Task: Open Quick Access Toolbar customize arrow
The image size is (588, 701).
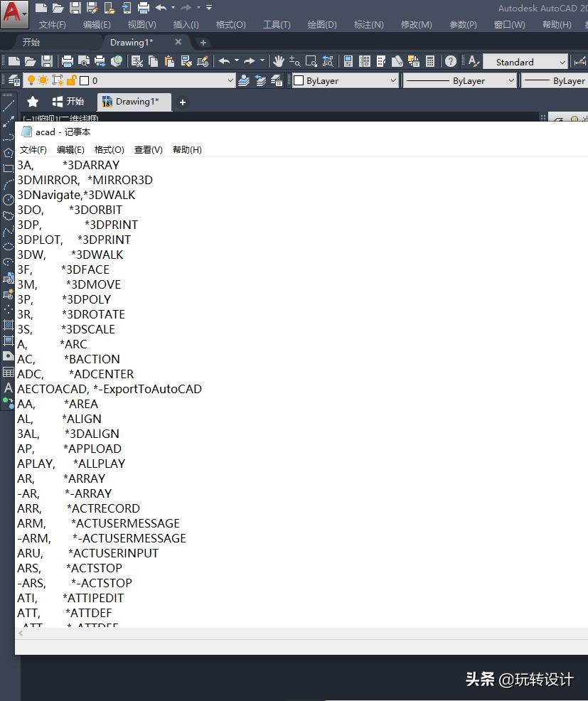Action: pos(209,8)
